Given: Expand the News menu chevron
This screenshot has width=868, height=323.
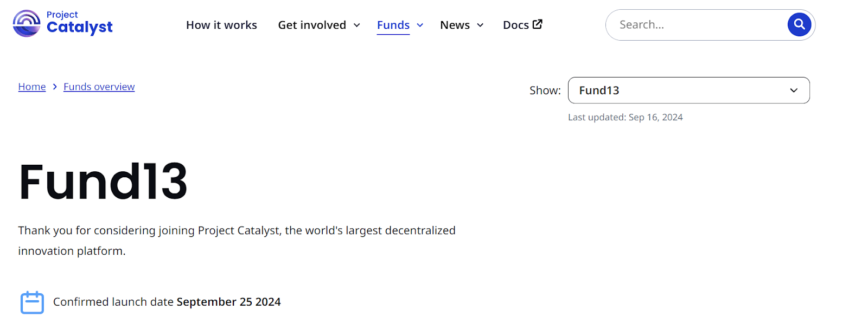Looking at the screenshot, I should (480, 25).
